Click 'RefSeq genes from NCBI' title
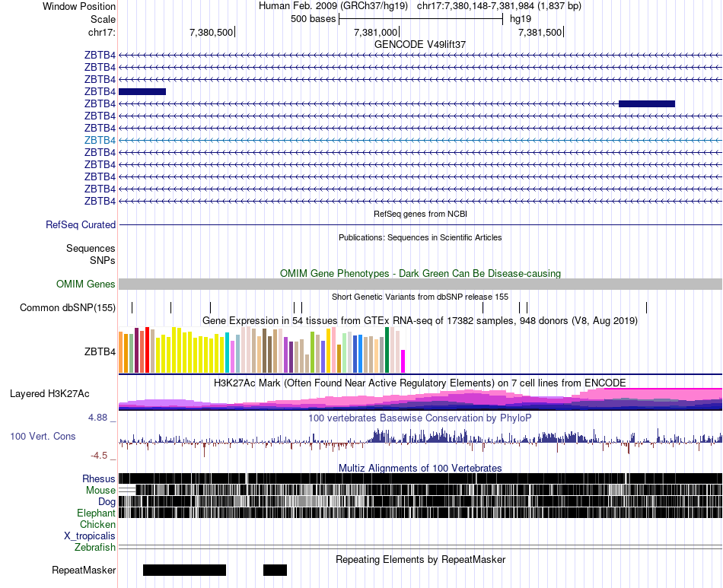Viewport: 723px width, 588px height. (x=420, y=214)
